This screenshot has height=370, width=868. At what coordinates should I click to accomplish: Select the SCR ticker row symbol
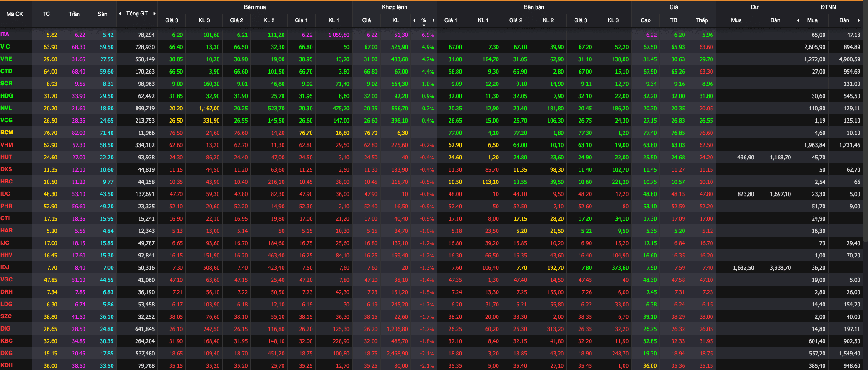coord(6,84)
